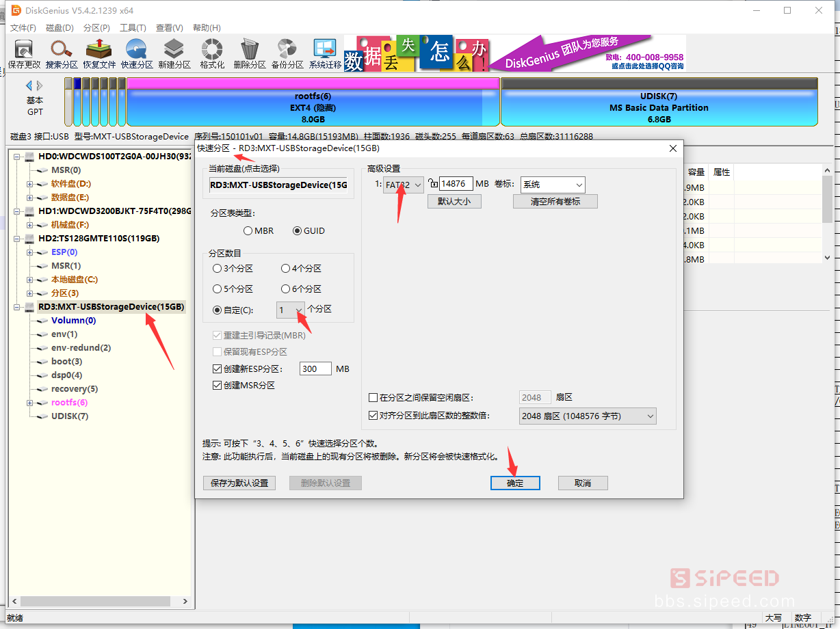Open the 查看(V) menu
840x629 pixels.
click(170, 28)
